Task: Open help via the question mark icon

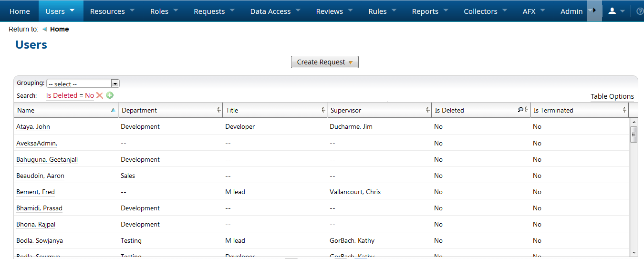Action: tap(640, 11)
